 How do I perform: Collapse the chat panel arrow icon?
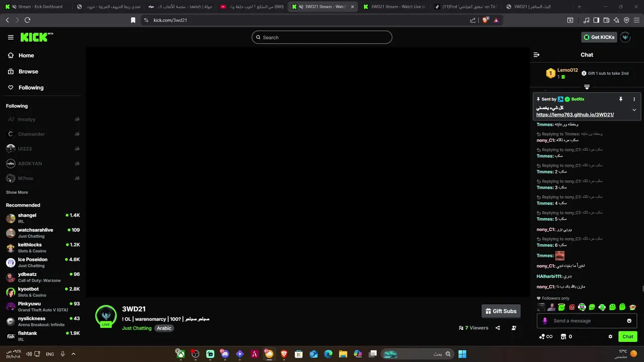(536, 55)
